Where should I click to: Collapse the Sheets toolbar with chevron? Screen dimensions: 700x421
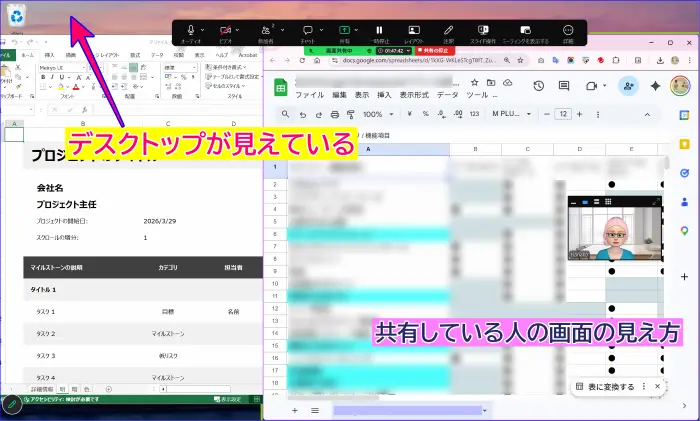[x=647, y=115]
